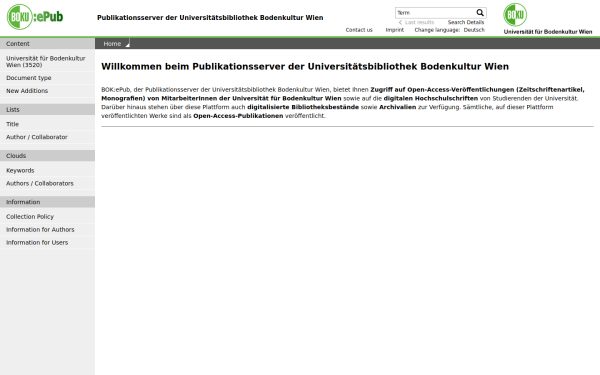Click the BOKU:ePub logo
The image size is (600, 375).
coord(35,17)
